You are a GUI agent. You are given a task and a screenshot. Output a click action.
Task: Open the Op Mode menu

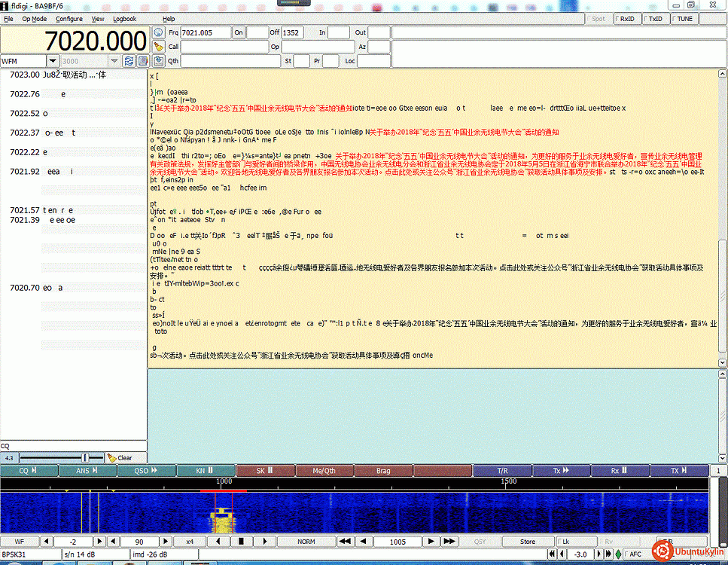34,19
